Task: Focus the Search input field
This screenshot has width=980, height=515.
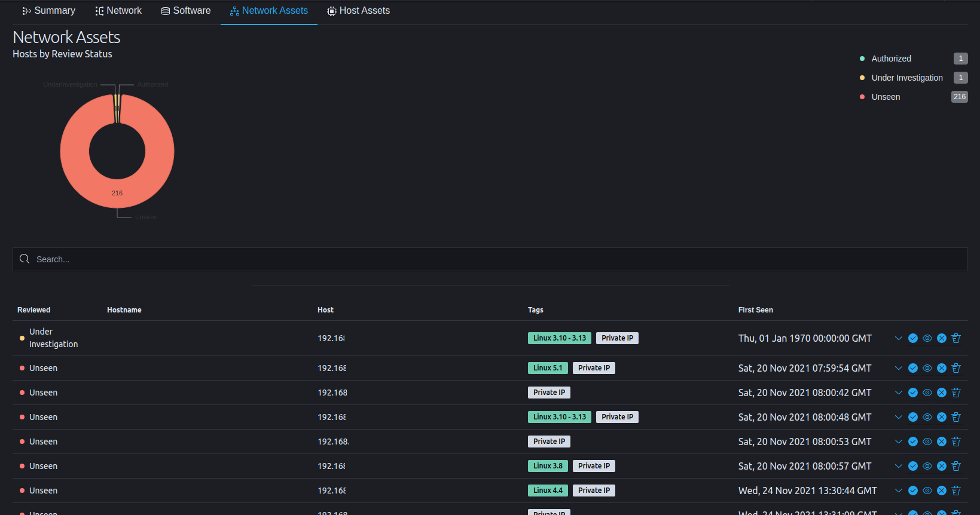Action: (x=490, y=259)
